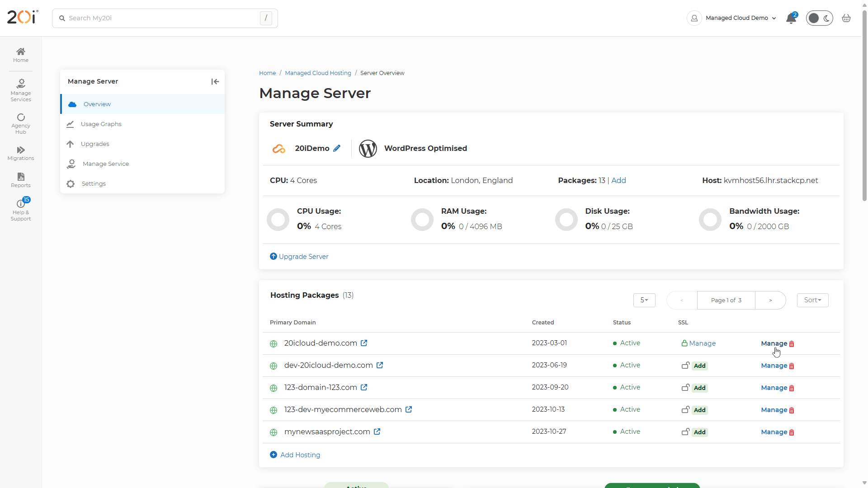Open Manage Services in sidebar

coord(21,90)
